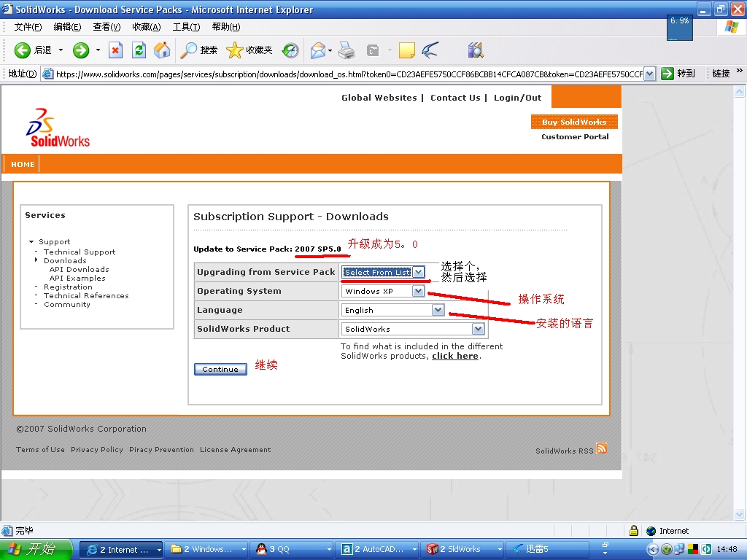Open the Favorites (收藏夹) star button
Screen dimensions: 747x560
249,50
